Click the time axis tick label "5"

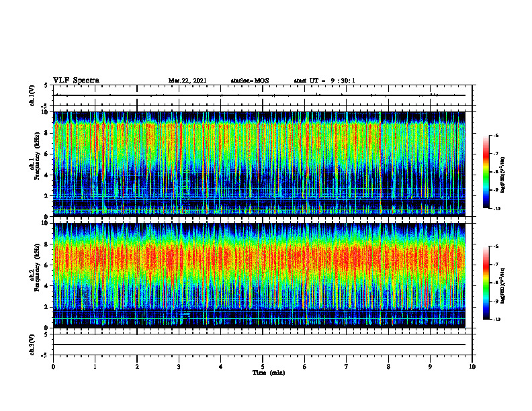tap(263, 367)
